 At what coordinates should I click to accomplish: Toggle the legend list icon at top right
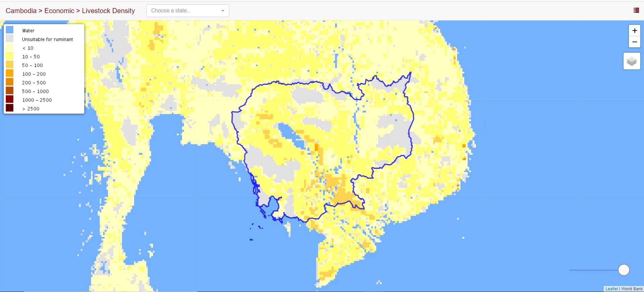click(x=636, y=10)
